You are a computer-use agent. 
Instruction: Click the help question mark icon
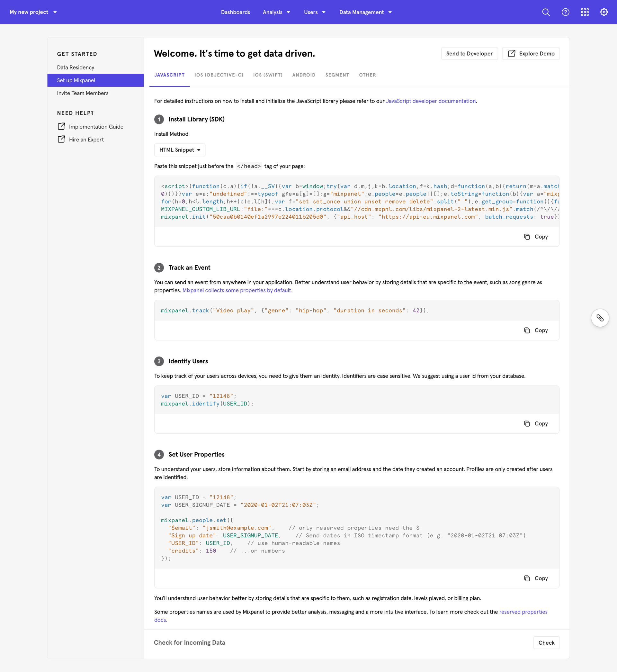tap(566, 12)
